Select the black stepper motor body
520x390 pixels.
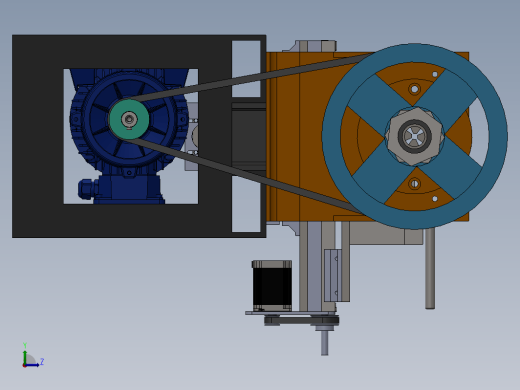pyautogui.click(x=272, y=286)
